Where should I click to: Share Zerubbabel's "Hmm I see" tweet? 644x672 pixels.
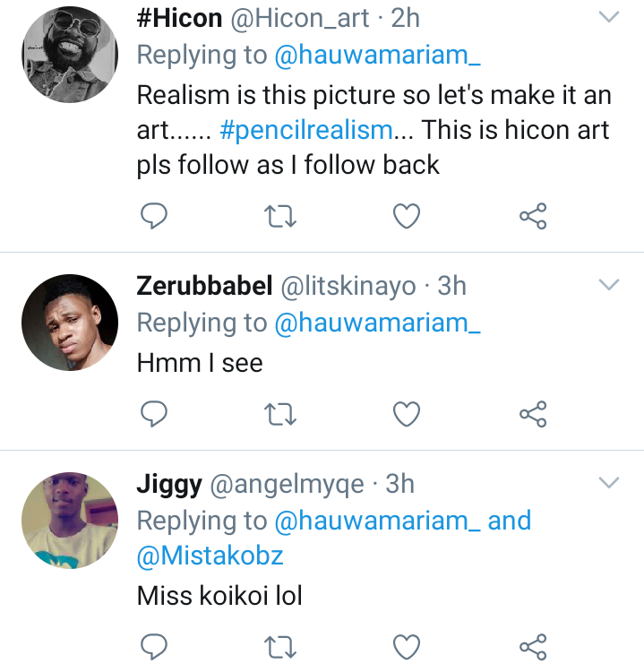(533, 413)
